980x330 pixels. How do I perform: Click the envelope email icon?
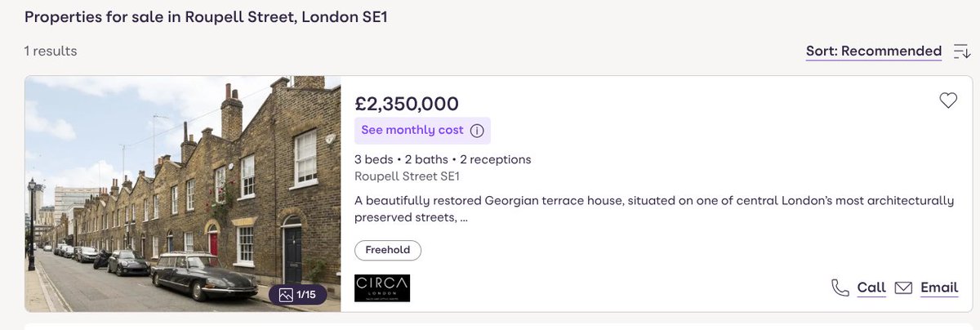[x=903, y=288]
